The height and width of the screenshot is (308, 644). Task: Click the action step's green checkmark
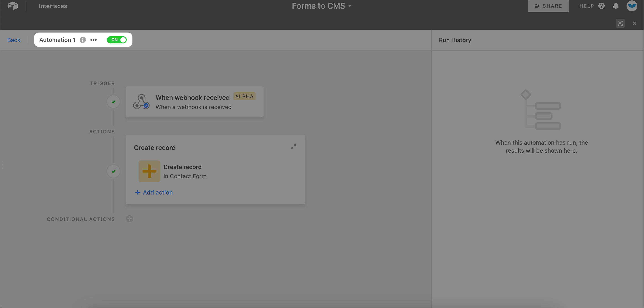[x=113, y=171]
